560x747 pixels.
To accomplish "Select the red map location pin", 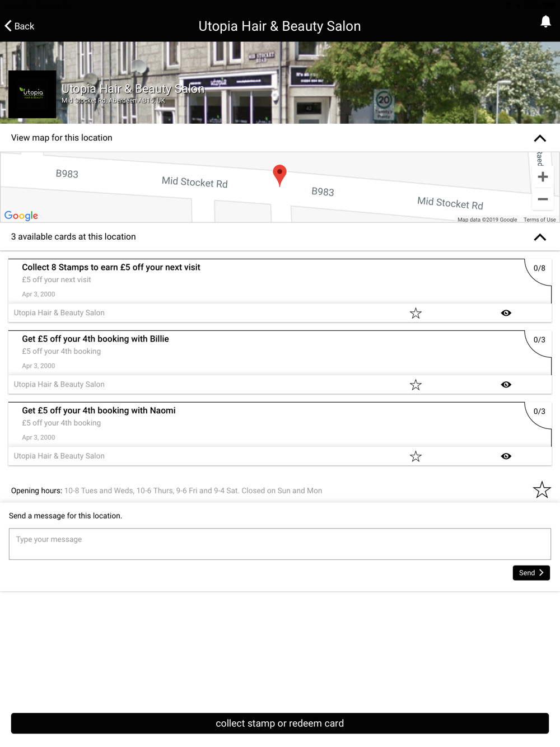I will [279, 175].
